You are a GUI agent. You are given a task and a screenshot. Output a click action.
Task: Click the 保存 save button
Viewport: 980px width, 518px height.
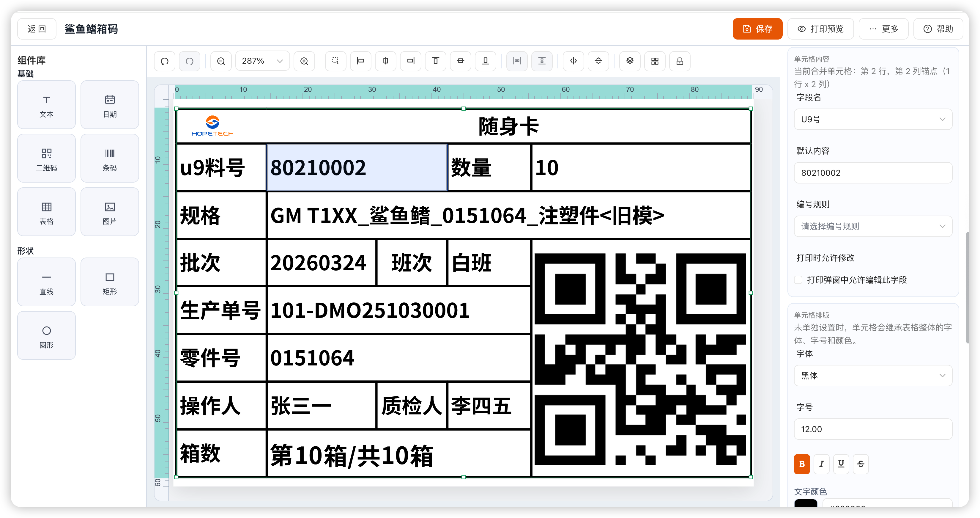pyautogui.click(x=757, y=29)
